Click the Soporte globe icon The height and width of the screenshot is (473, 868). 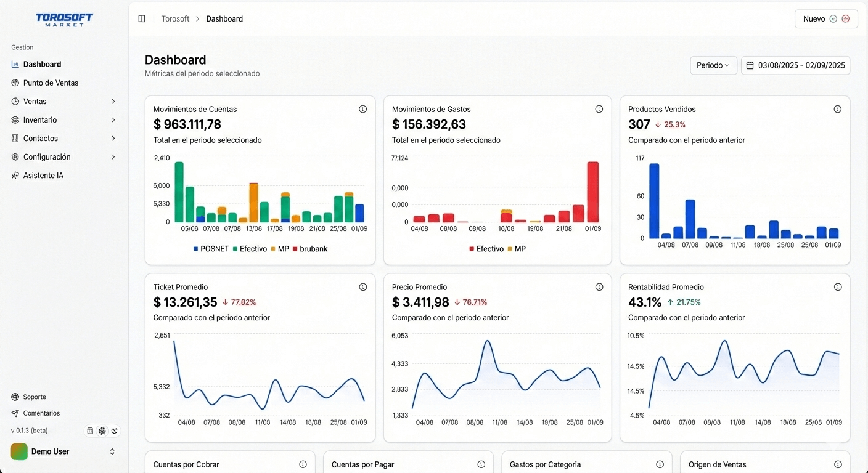14,397
